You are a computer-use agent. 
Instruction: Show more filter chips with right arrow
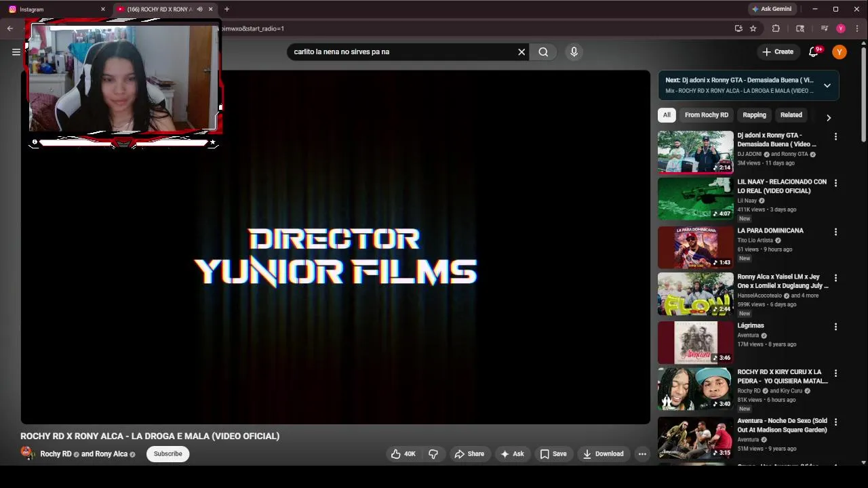pyautogui.click(x=828, y=118)
